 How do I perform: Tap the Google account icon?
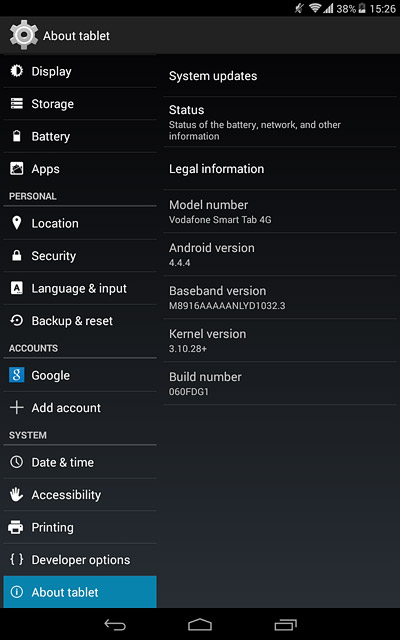17,375
